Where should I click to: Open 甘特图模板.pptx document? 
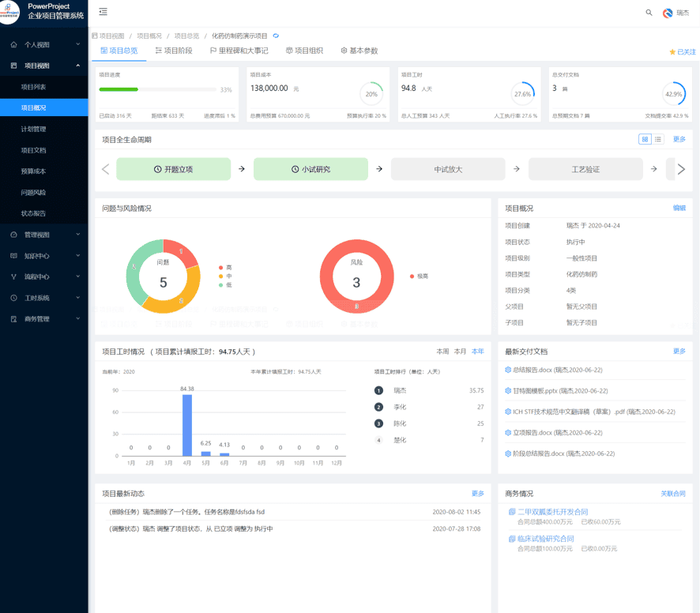(x=556, y=391)
